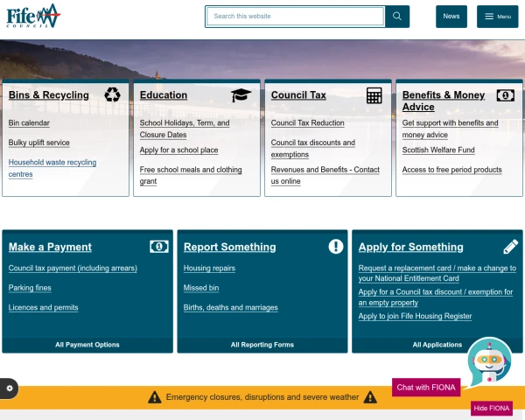The width and height of the screenshot is (525, 420).
Task: Click the FIONA robot avatar
Action: click(488, 360)
